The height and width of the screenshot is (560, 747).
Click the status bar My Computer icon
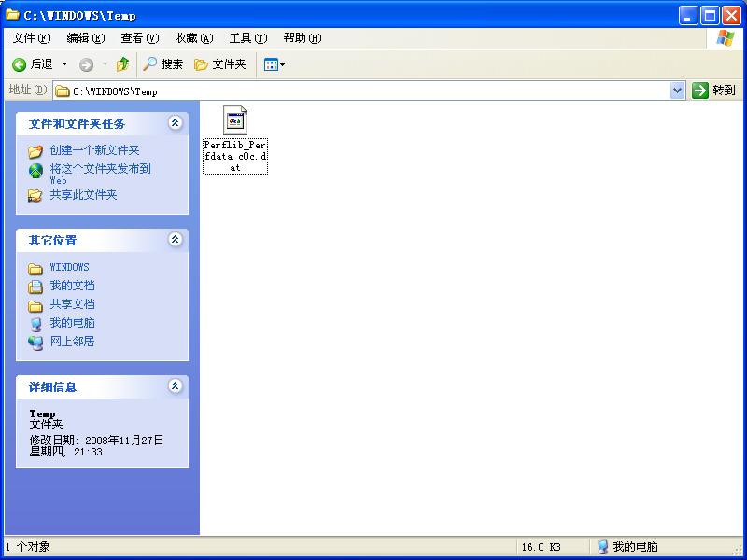tap(603, 547)
